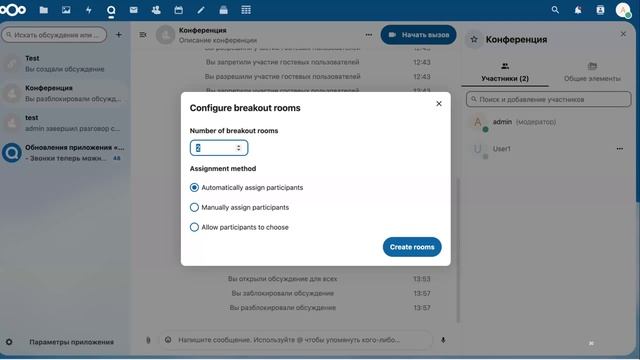Close the Конференция sidebar panel
Screen dimensions: 640x360
[x=623, y=34]
